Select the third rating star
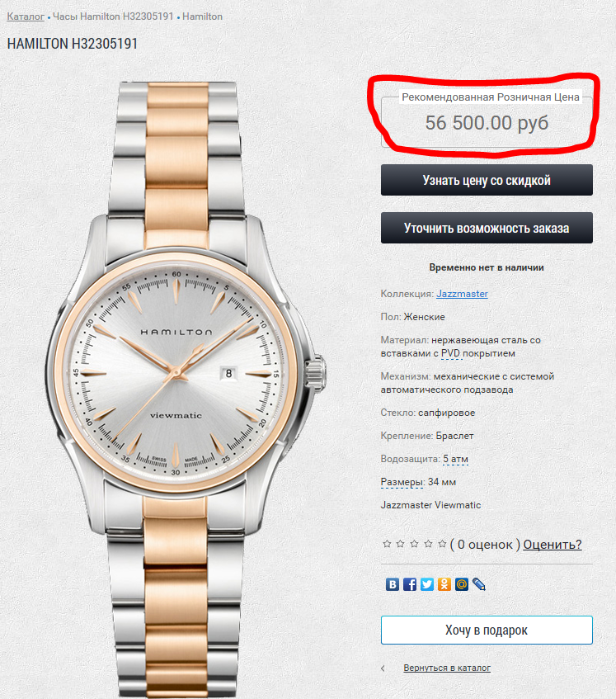This screenshot has width=616, height=699. coord(414,544)
